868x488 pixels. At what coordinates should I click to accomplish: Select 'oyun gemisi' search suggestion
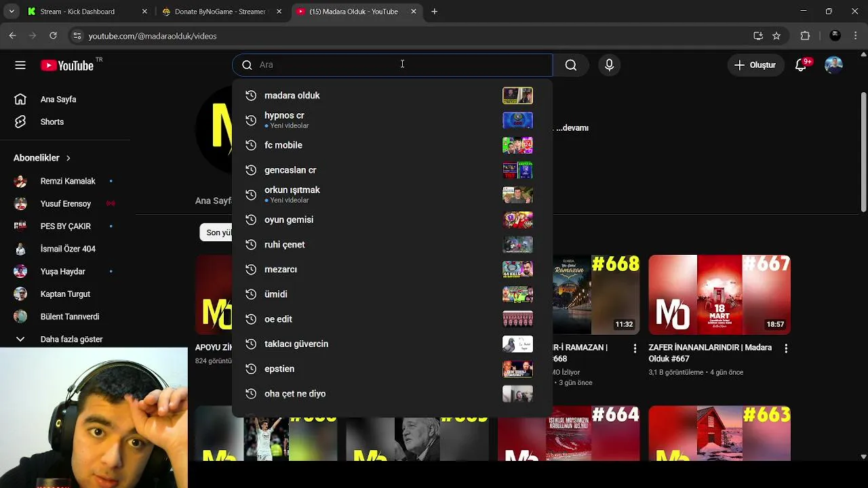point(392,220)
